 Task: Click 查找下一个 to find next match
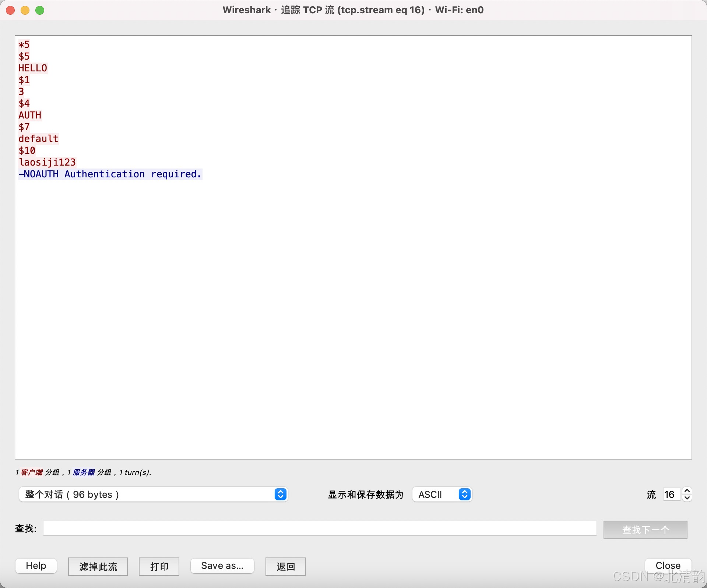(645, 529)
